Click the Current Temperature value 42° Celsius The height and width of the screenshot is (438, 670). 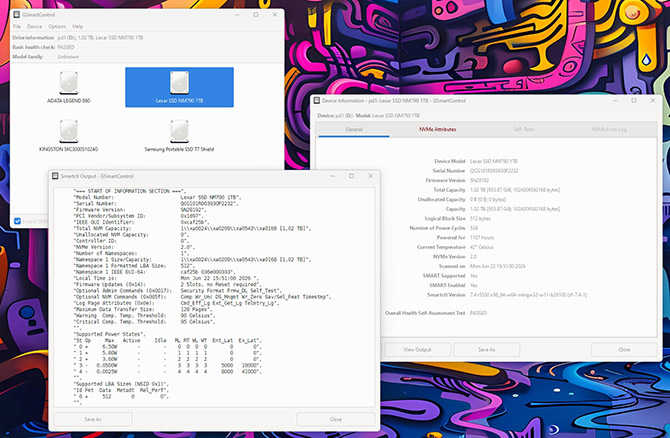[482, 247]
